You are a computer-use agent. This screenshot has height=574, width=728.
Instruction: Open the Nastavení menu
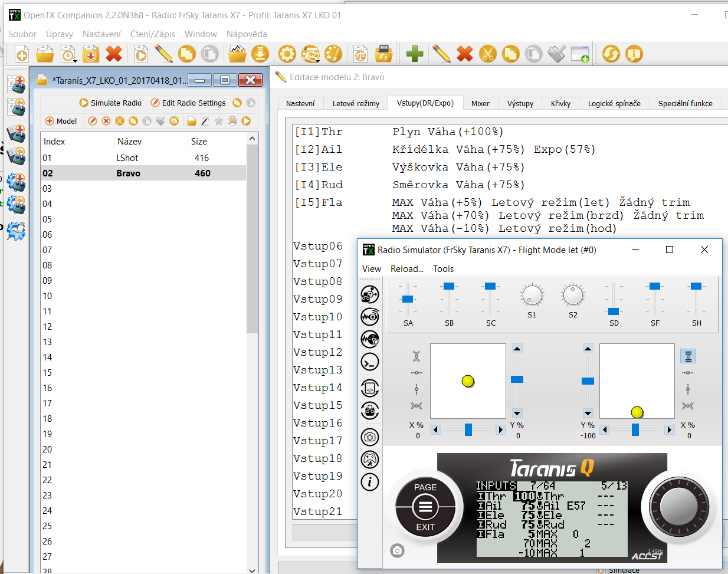(x=101, y=34)
